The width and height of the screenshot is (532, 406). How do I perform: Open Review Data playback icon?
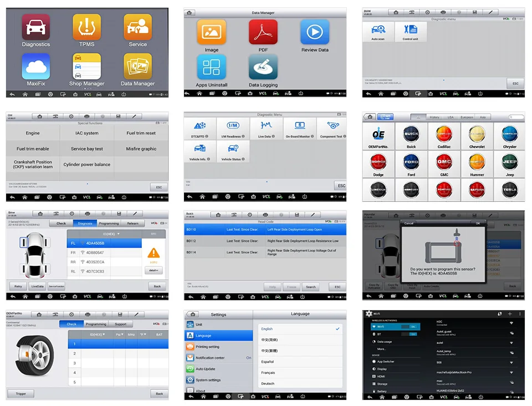point(315,32)
